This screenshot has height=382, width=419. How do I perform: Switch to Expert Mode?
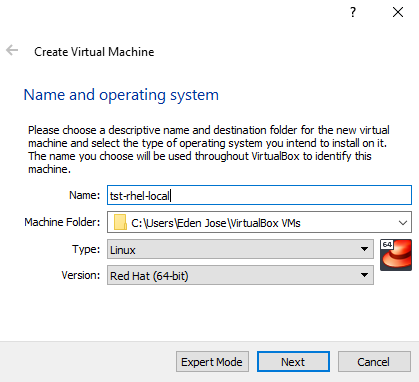coord(212,362)
